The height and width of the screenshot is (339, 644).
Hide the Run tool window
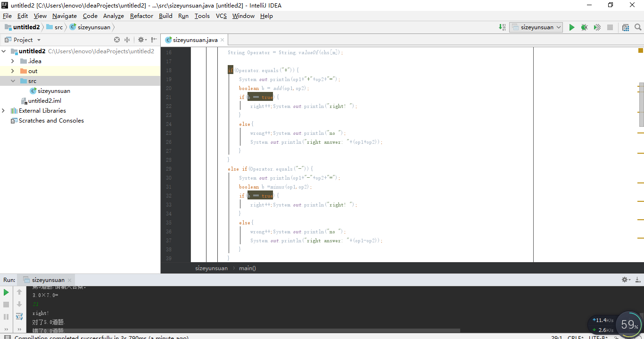pos(638,280)
